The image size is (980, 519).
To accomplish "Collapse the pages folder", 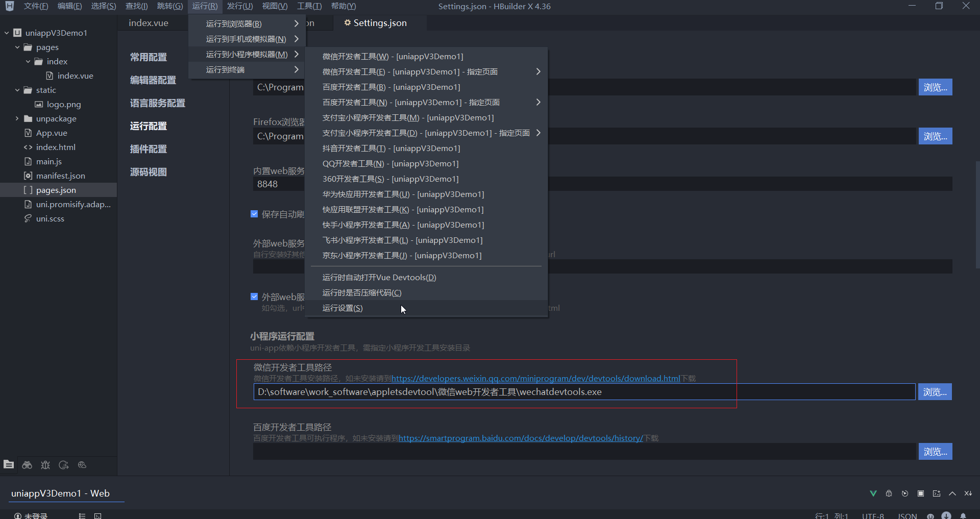I will (17, 47).
